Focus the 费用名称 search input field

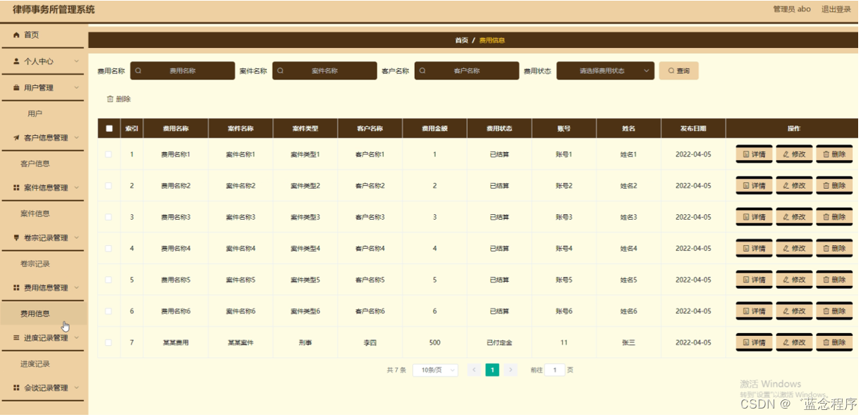click(x=183, y=71)
